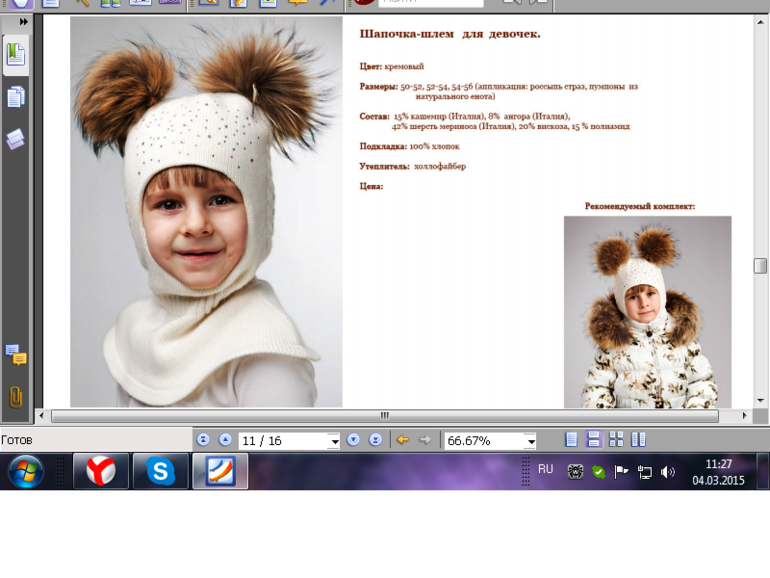The height and width of the screenshot is (578, 770).
Task: Open the Bookmarks panel in sidebar
Action: tap(15, 54)
